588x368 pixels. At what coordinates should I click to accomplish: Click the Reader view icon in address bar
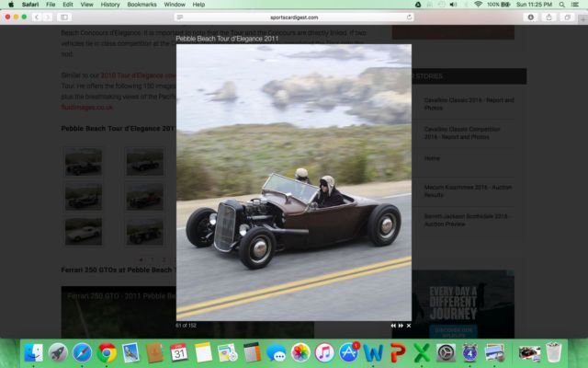180,17
